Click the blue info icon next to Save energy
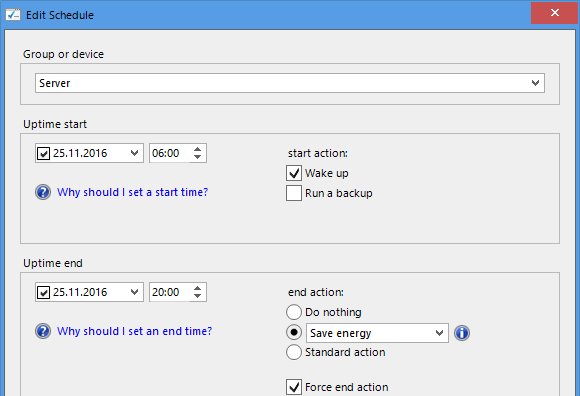Image resolution: width=580 pixels, height=396 pixels. 462,333
